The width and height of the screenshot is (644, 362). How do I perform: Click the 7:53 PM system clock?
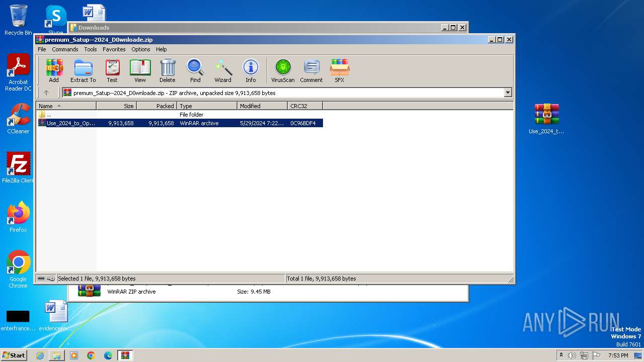click(618, 355)
